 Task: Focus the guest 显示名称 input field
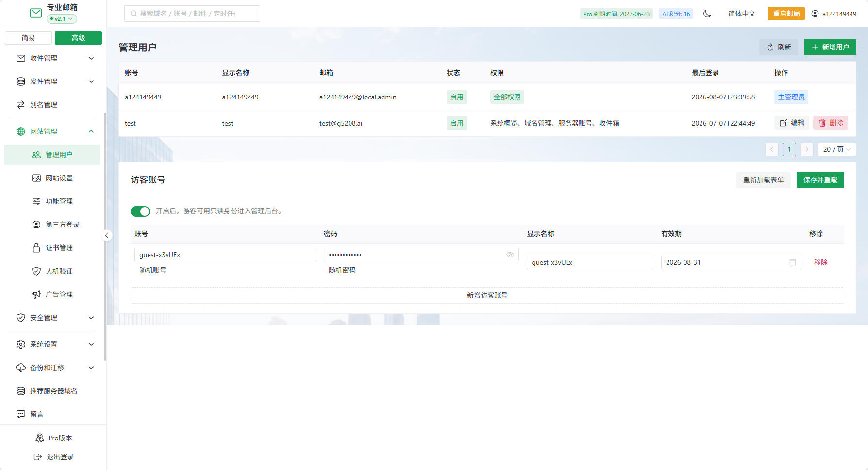pos(590,262)
